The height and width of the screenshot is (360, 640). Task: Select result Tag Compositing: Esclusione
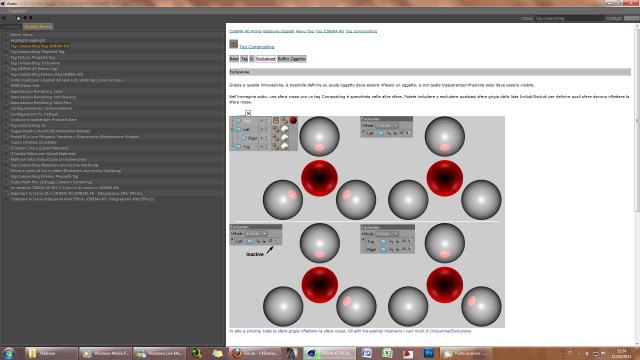click(35, 63)
